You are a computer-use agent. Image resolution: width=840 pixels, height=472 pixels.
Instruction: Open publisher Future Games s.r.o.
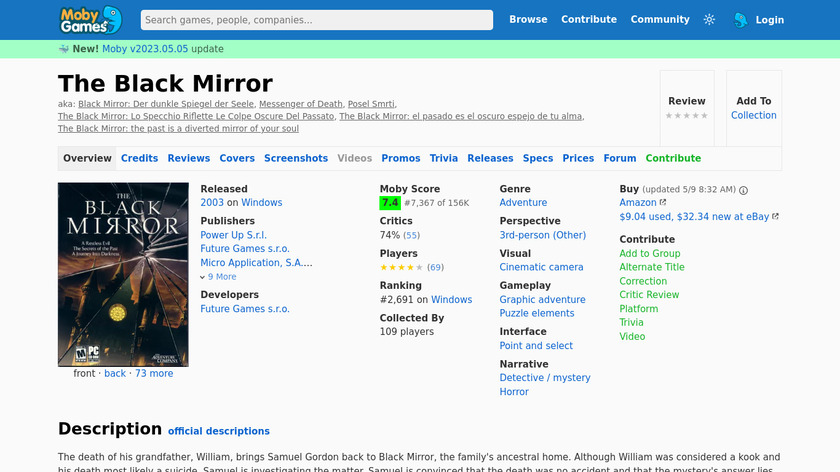245,249
